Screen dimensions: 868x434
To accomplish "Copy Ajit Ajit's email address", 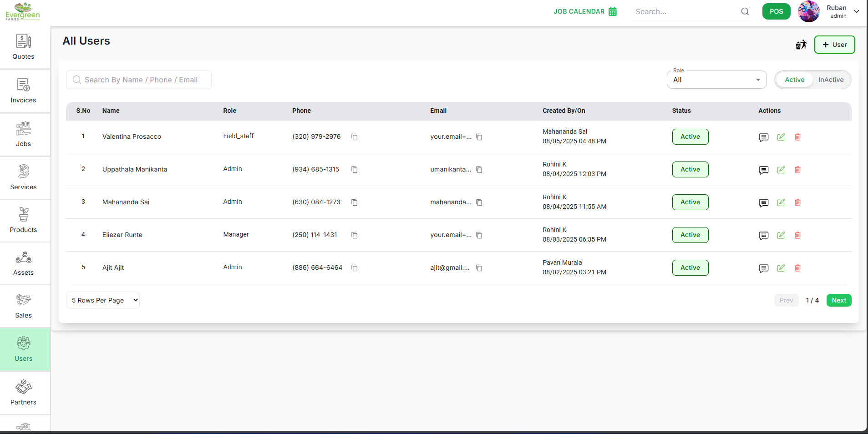I will [479, 268].
